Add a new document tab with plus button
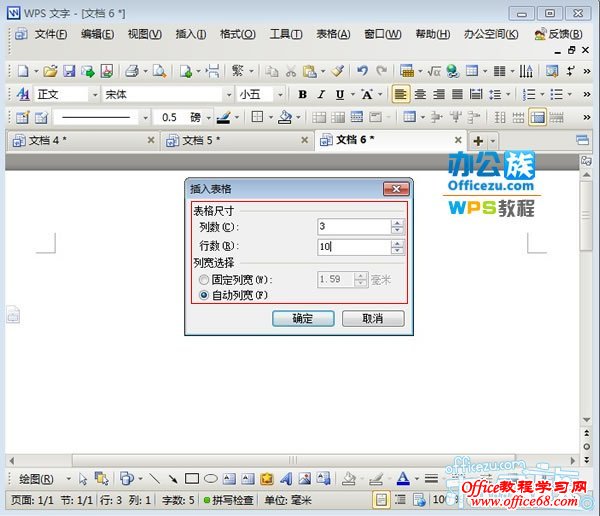Screen dimensions: 600x516 tap(478, 141)
